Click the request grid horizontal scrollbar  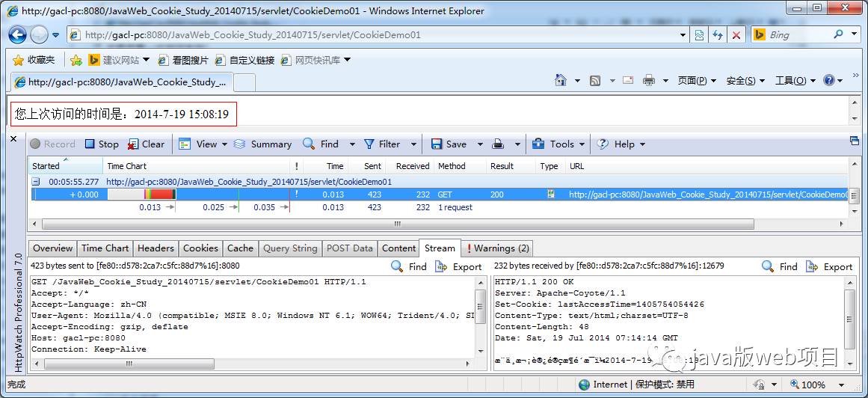point(398,224)
